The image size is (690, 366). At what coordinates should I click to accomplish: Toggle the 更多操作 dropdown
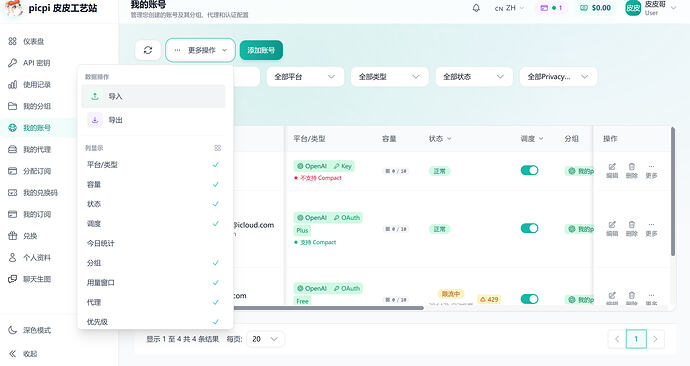[200, 50]
